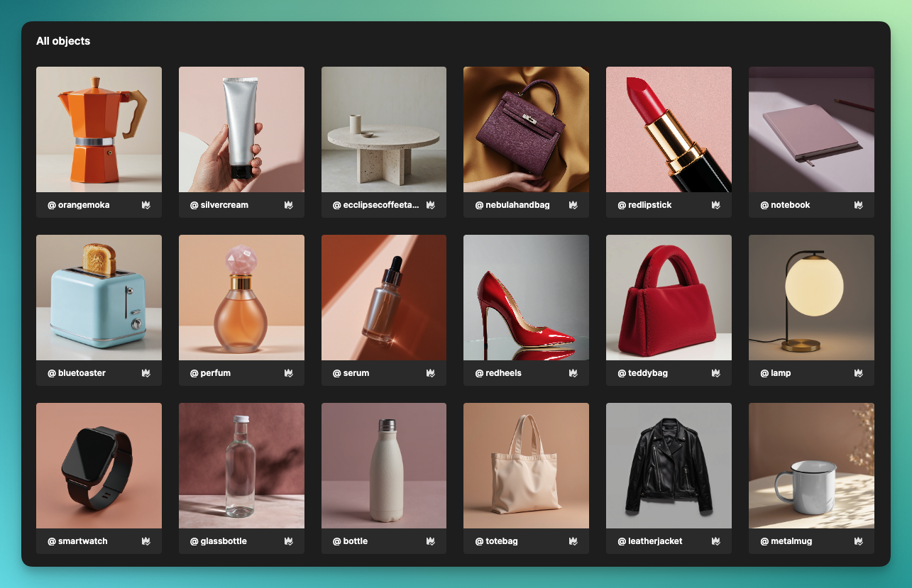Click the crown icon next to bottle
912x588 pixels.
(x=431, y=541)
